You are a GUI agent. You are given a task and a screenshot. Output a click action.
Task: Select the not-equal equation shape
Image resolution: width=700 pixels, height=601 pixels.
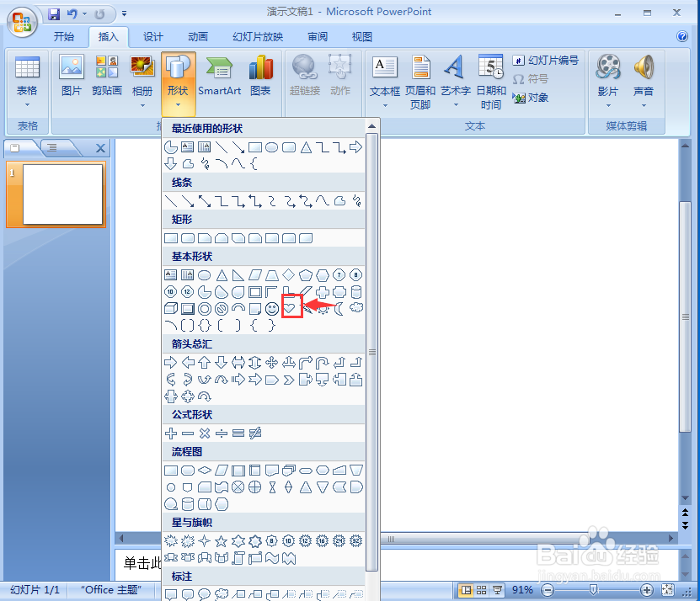click(x=255, y=433)
